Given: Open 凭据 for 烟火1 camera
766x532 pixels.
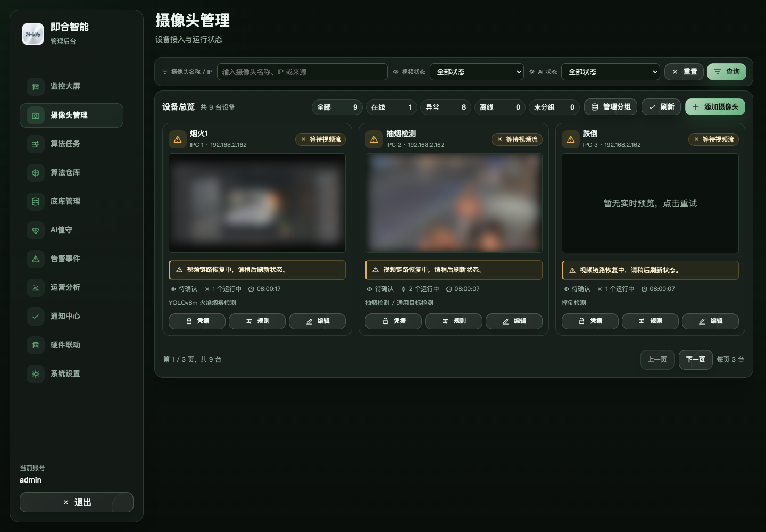Looking at the screenshot, I should pyautogui.click(x=197, y=321).
